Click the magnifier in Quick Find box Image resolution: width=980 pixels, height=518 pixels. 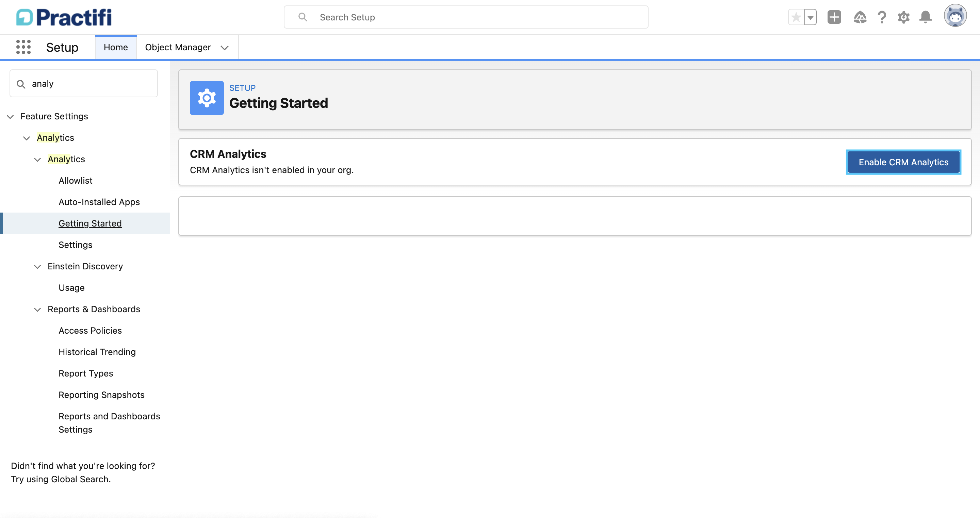21,84
